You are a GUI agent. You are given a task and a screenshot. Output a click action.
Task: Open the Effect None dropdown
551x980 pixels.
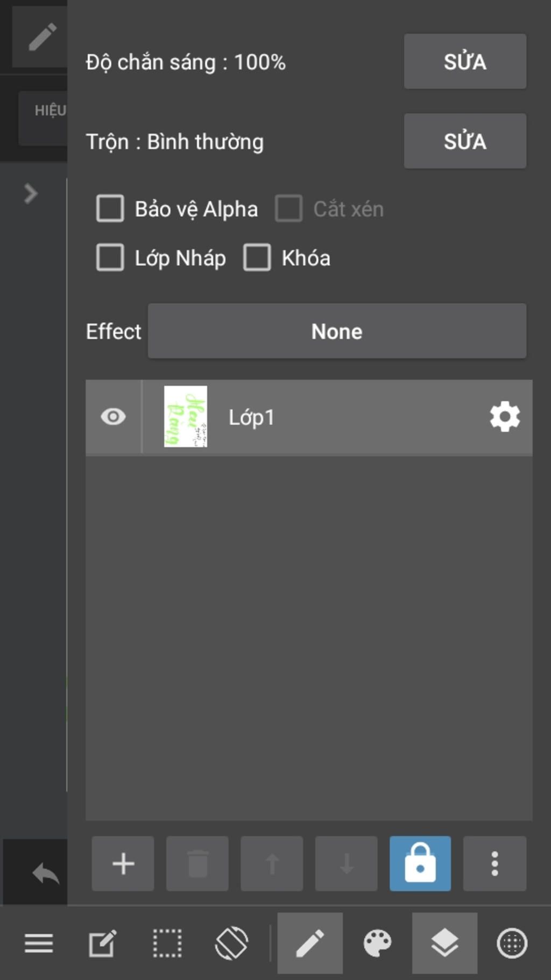pyautogui.click(x=337, y=331)
